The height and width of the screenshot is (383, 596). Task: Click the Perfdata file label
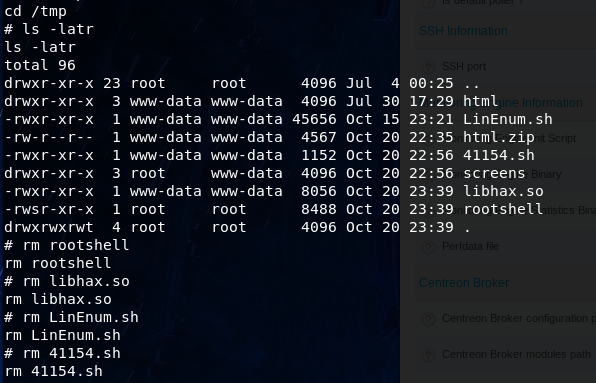tap(470, 247)
